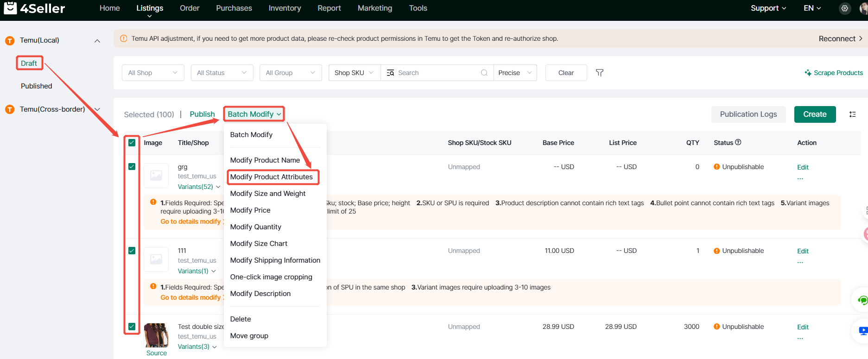Select One-click image cropping option
This screenshot has width=868, height=359.
[271, 277]
